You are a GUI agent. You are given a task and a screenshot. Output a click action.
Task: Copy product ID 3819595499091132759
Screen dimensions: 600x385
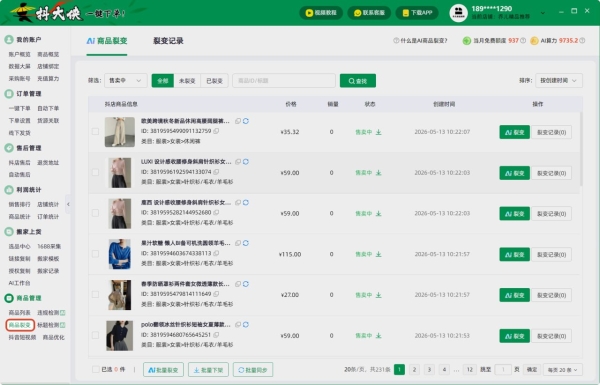[216, 131]
